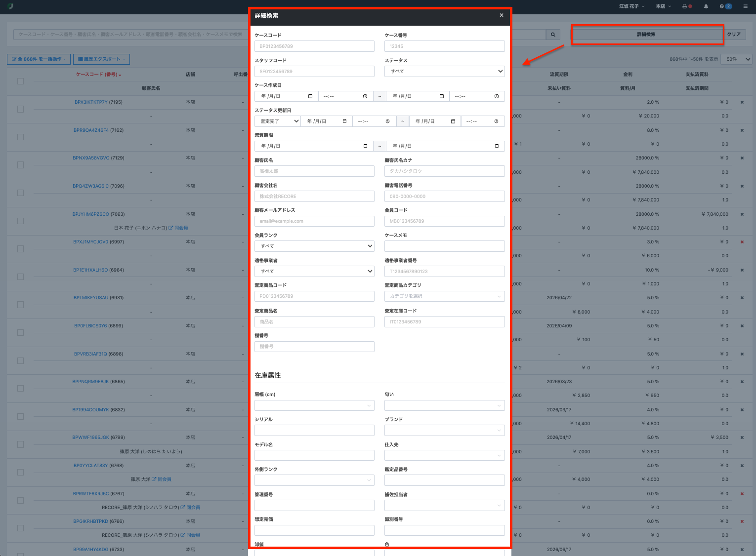Click the magnifier search button beside the search bar
The image size is (756, 556).
[x=553, y=35]
